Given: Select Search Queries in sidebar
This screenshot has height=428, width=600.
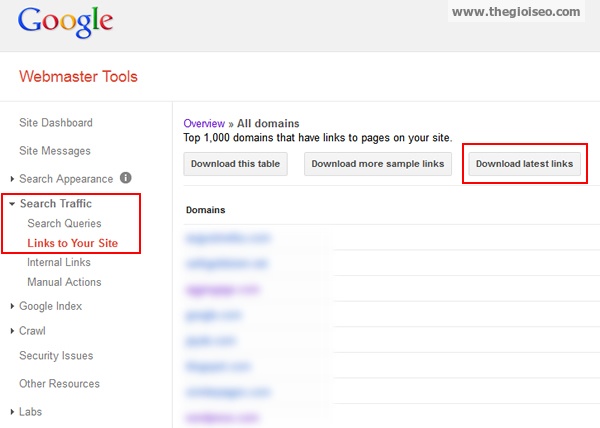Looking at the screenshot, I should [64, 223].
